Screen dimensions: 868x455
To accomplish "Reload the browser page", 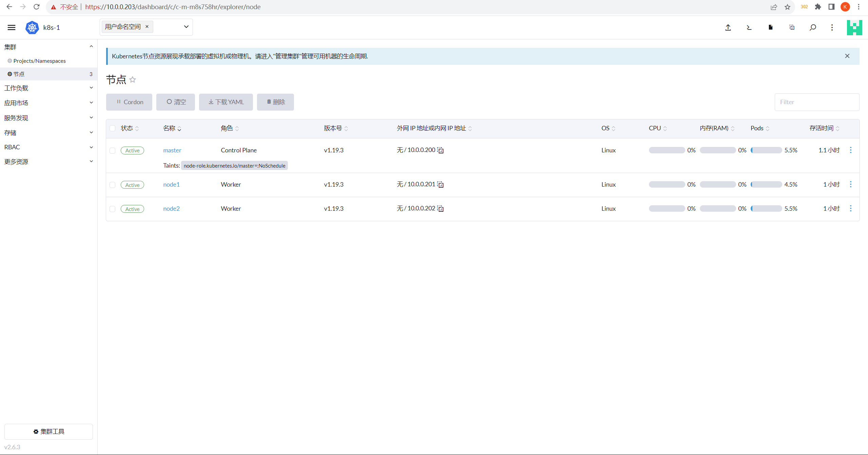I will click(x=37, y=7).
